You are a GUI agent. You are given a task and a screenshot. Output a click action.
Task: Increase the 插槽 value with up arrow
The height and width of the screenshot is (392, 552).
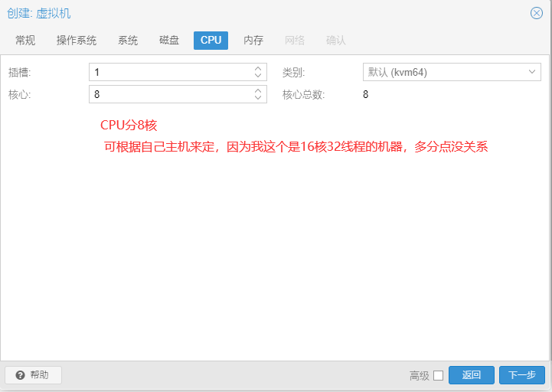[x=258, y=68]
